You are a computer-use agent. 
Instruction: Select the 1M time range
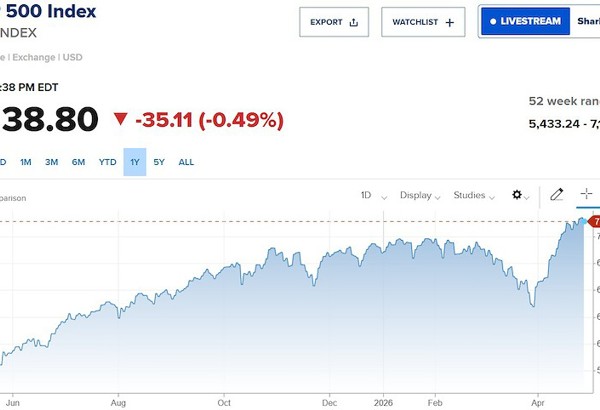pyautogui.click(x=26, y=162)
